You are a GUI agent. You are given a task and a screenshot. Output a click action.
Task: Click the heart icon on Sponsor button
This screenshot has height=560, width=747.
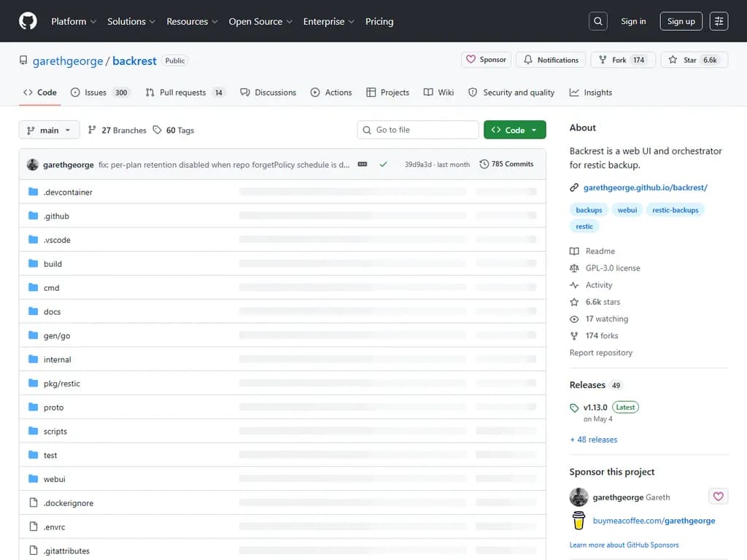coord(471,60)
